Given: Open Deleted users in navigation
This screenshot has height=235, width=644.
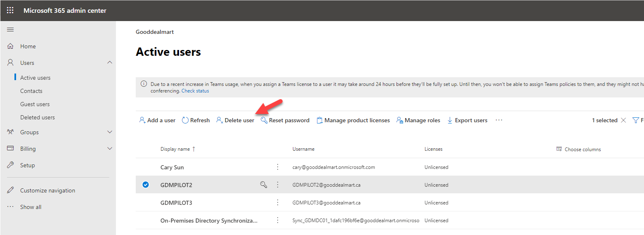Looking at the screenshot, I should pos(38,117).
